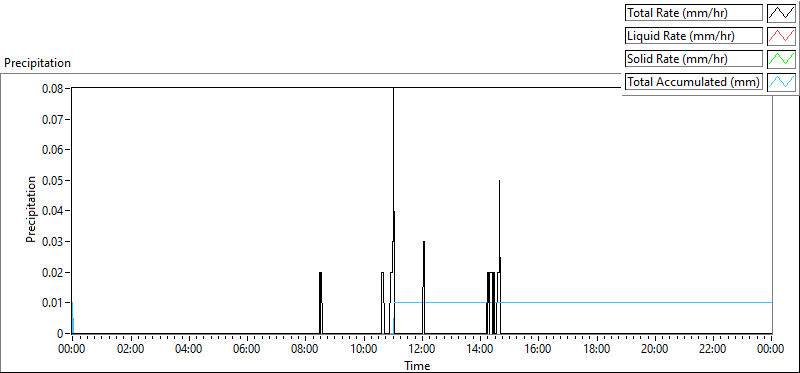Select the Solid Rate (mm/hr) legend label
This screenshot has height=373, width=800.
point(694,59)
